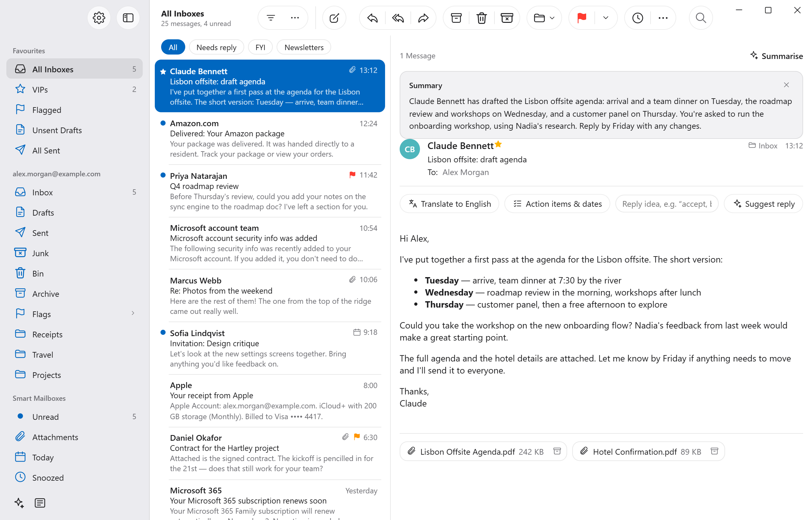Open settings via the gear icon
Viewport: 812px width, 520px height.
point(99,18)
